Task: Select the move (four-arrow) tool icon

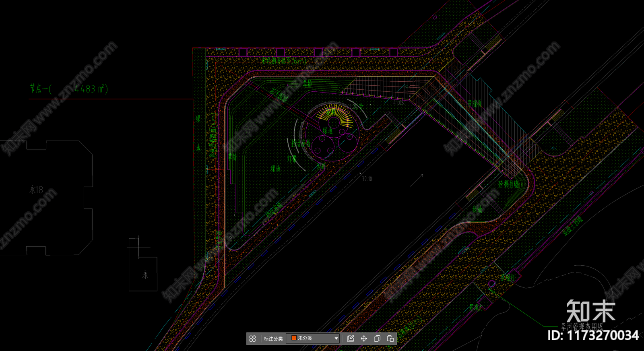Action: point(364,339)
